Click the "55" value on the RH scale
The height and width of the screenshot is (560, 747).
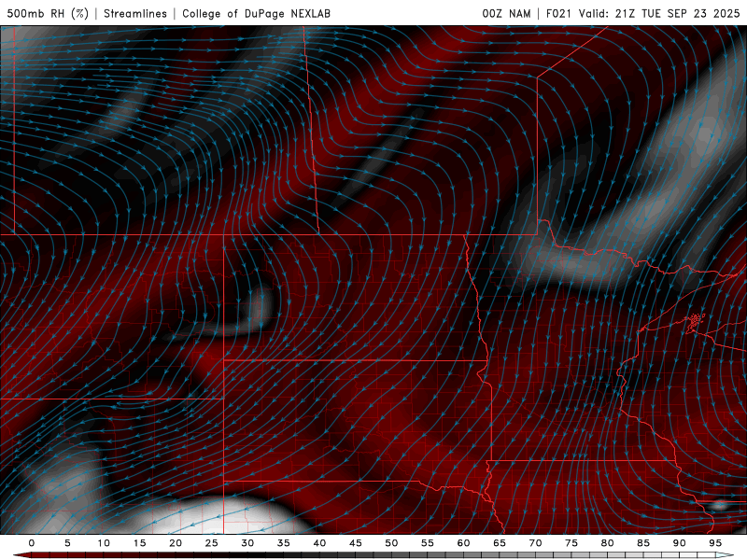[428, 543]
